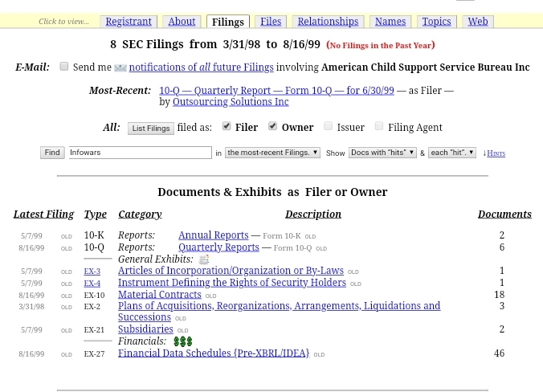Open the Topics tab
Screen dimensions: 543x392
click(437, 22)
